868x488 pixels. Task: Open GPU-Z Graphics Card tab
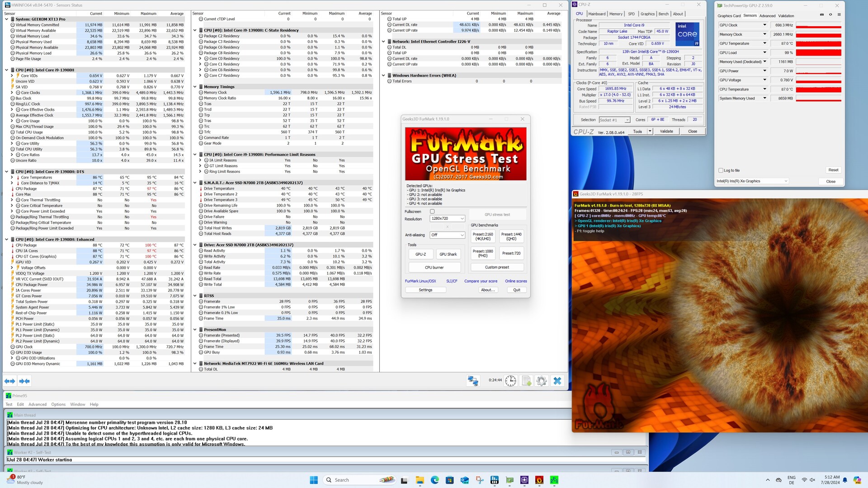[729, 16]
